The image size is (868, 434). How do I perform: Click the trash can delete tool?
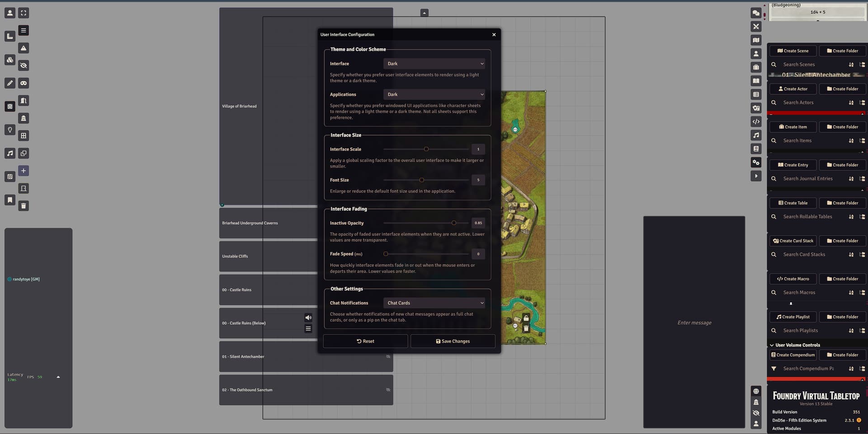click(24, 206)
